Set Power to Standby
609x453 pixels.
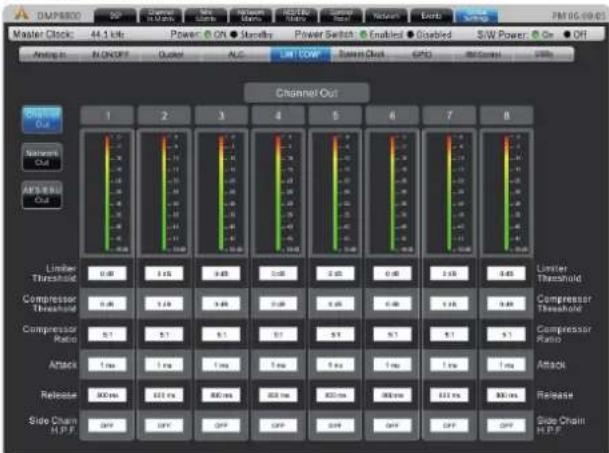(x=234, y=35)
